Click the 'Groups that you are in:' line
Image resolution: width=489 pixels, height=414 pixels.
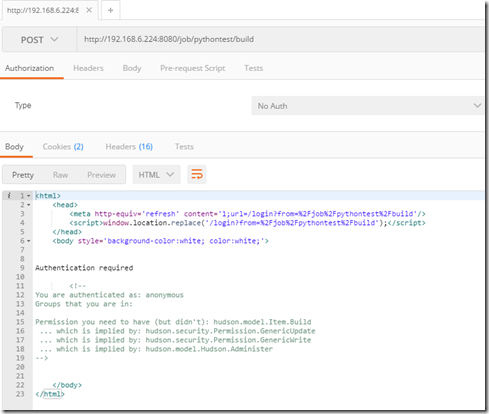coord(84,304)
